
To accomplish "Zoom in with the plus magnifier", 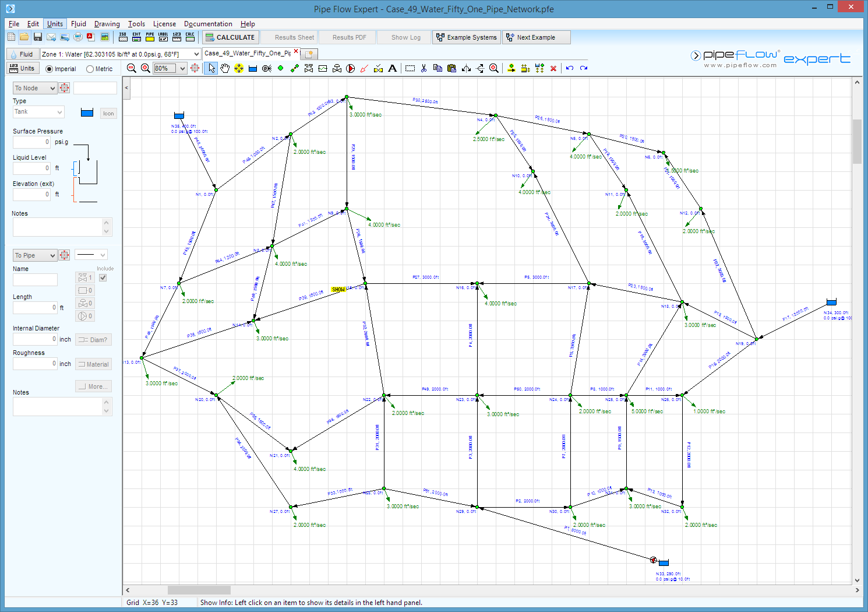I will (146, 68).
